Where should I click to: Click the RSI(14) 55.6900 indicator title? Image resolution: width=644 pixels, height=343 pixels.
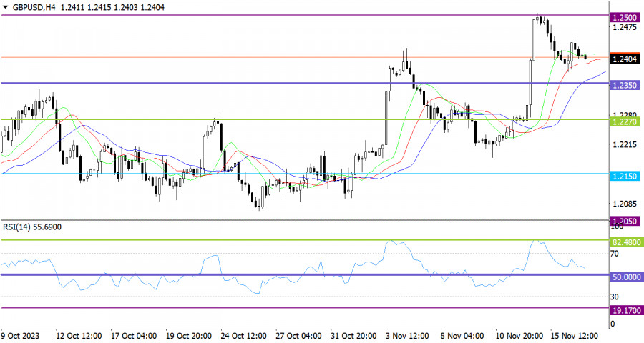click(x=32, y=227)
